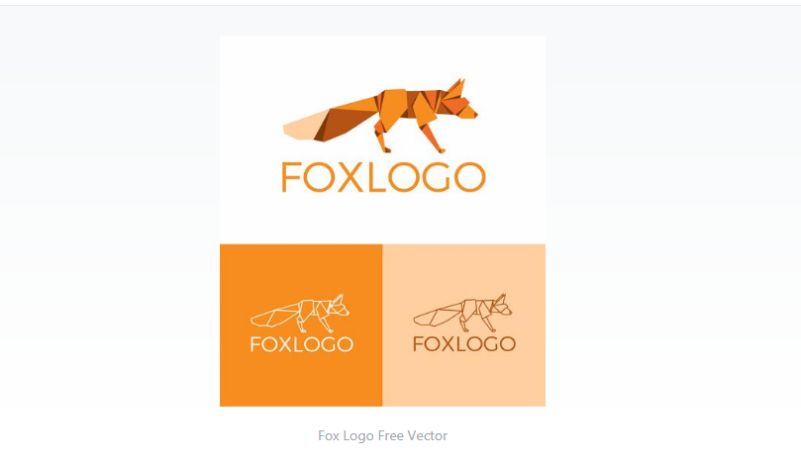Click the large orange origami fox illustration

point(380,115)
